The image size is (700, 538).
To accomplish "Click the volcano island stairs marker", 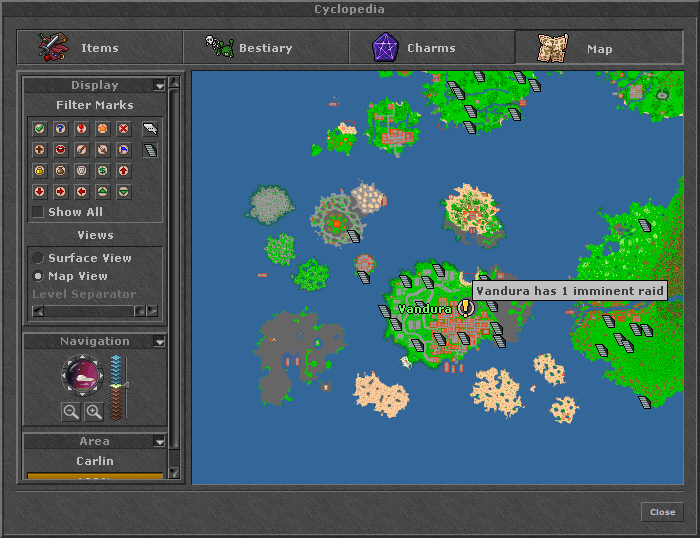I will pos(354,236).
